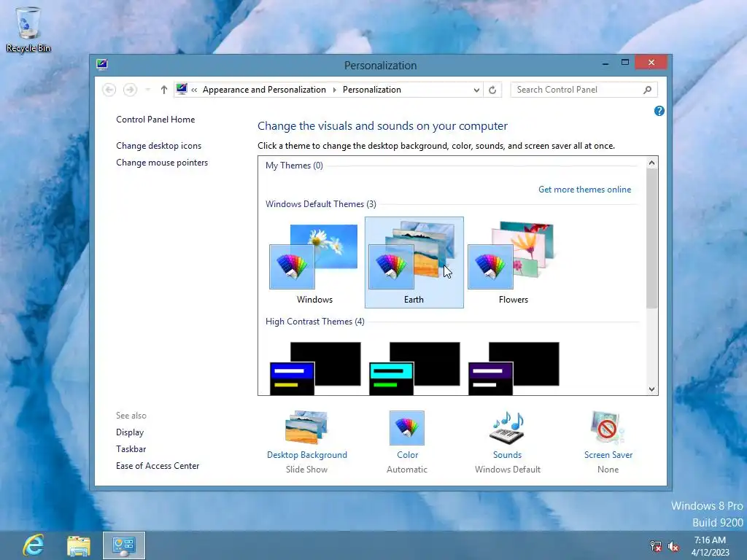
Task: Select the Earth theme
Action: tap(414, 262)
